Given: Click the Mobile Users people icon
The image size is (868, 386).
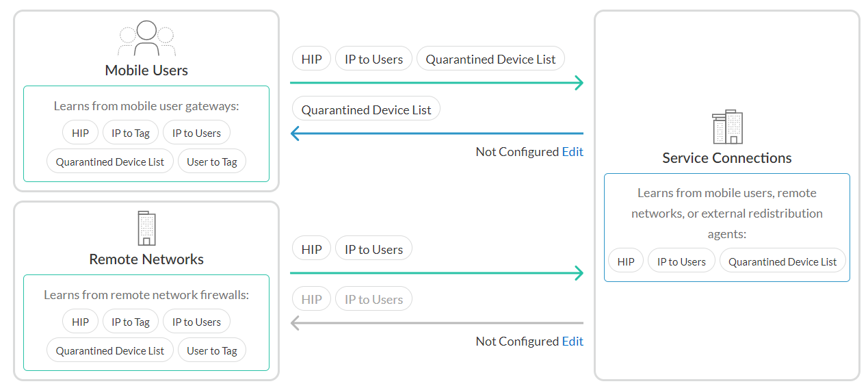Looking at the screenshot, I should coord(146,38).
